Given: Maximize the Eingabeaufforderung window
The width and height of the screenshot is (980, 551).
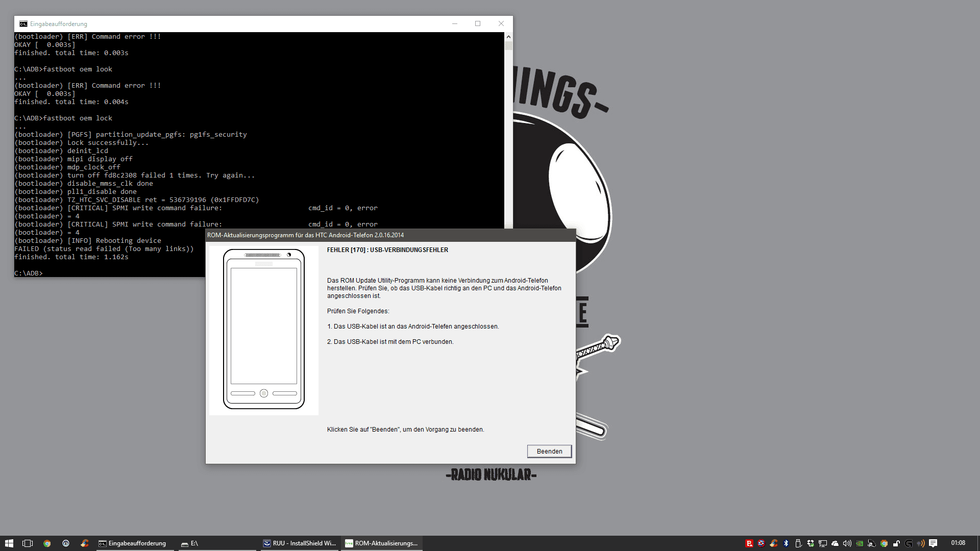Looking at the screenshot, I should click(478, 23).
